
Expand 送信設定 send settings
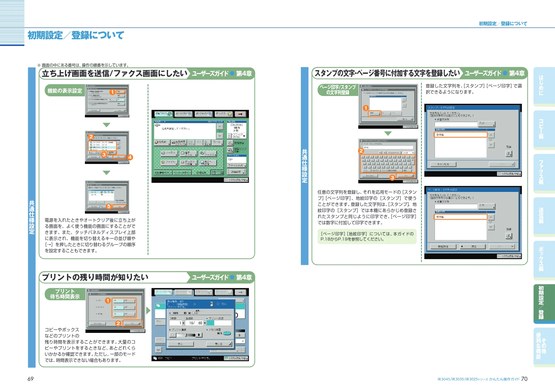[x=237, y=172]
